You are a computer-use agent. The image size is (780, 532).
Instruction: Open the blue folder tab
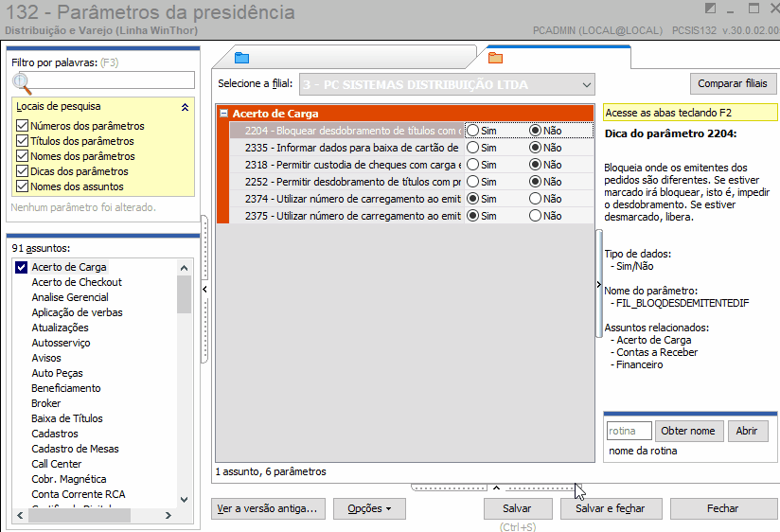pyautogui.click(x=241, y=59)
